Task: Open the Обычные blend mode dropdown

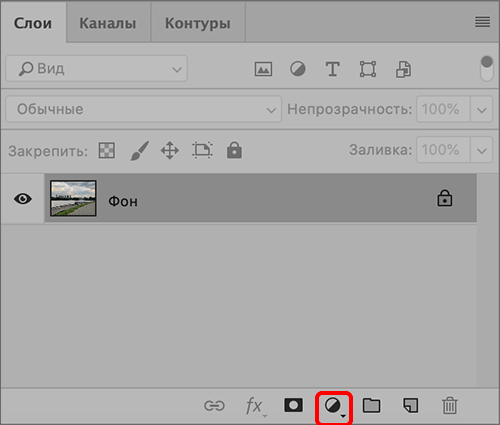Action: 144,109
